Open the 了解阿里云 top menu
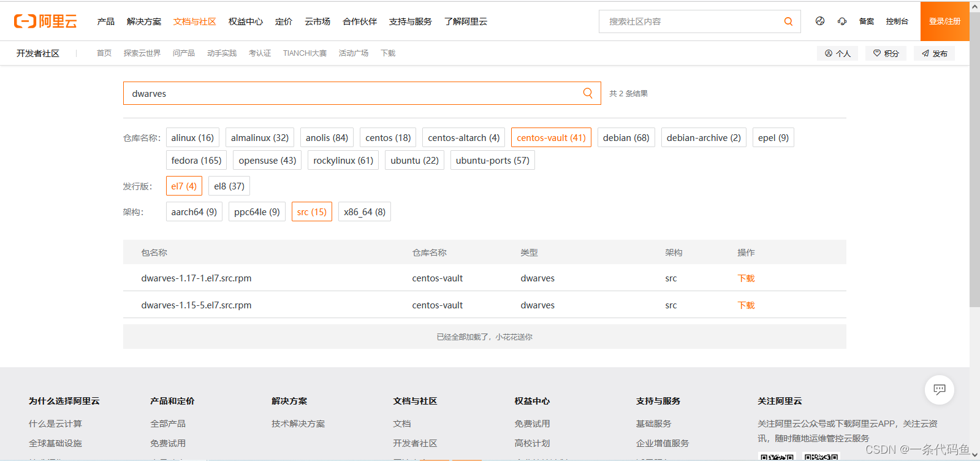The width and height of the screenshot is (980, 461). point(466,21)
